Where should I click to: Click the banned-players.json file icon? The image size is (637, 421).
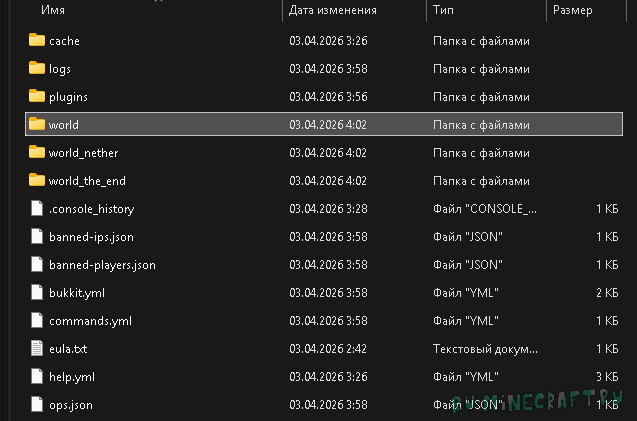pyautogui.click(x=37, y=264)
